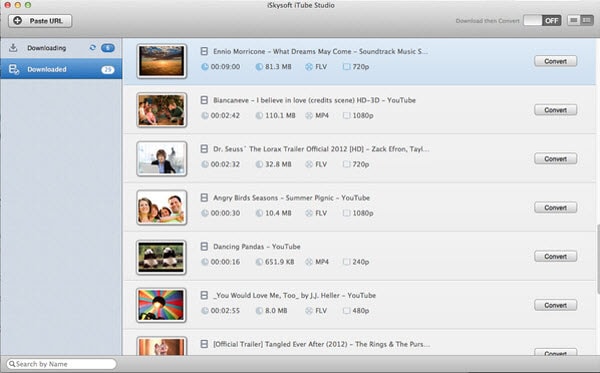The height and width of the screenshot is (373, 600).
Task: Click the 00:00:30 duration text
Action: tap(225, 213)
